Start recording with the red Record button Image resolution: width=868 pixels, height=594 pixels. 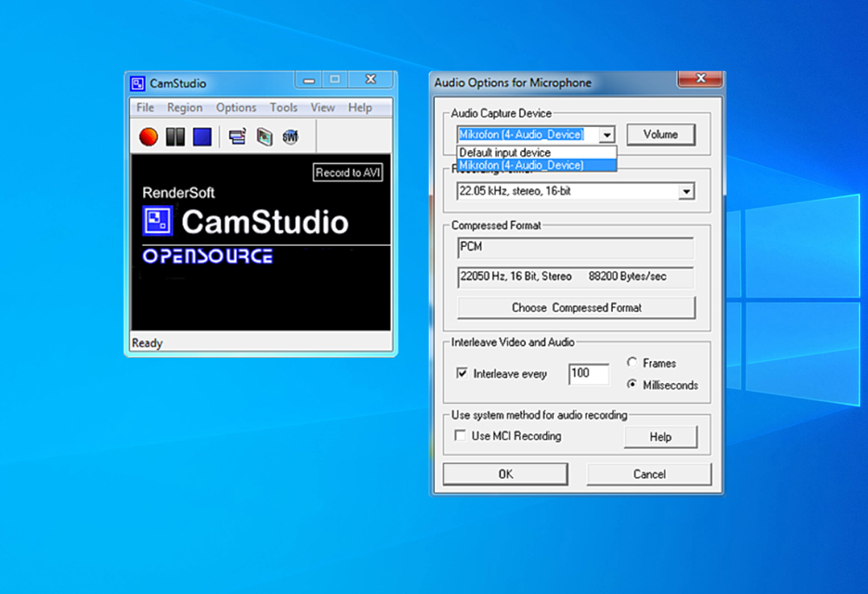[148, 136]
